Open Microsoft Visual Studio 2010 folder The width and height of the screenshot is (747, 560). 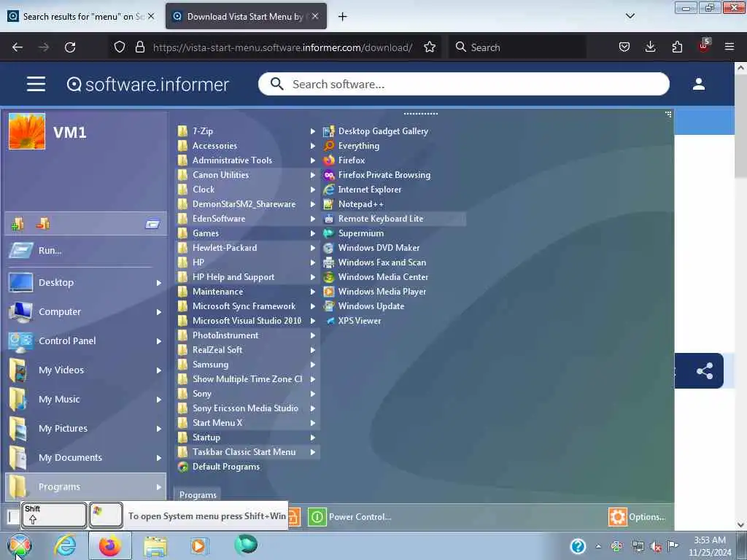tap(247, 321)
